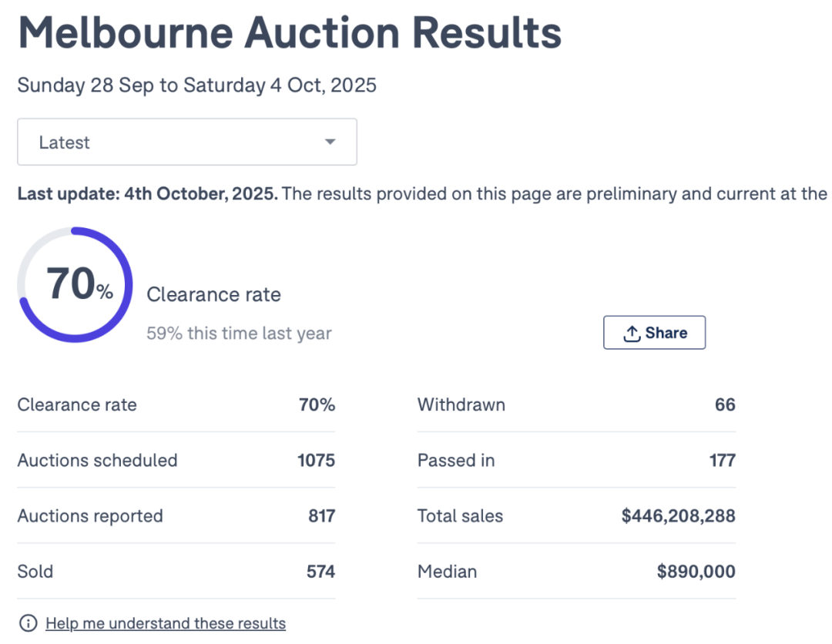Viewport: 832px width, 644px height.
Task: Click the Passed in value 177
Action: point(722,460)
